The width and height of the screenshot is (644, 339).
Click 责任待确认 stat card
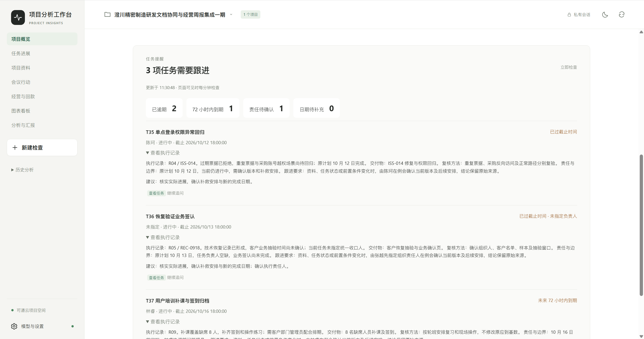266,108
